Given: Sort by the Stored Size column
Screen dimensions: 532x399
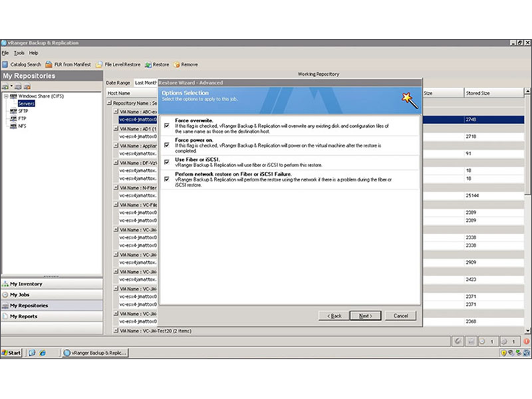Looking at the screenshot, I should coord(494,93).
